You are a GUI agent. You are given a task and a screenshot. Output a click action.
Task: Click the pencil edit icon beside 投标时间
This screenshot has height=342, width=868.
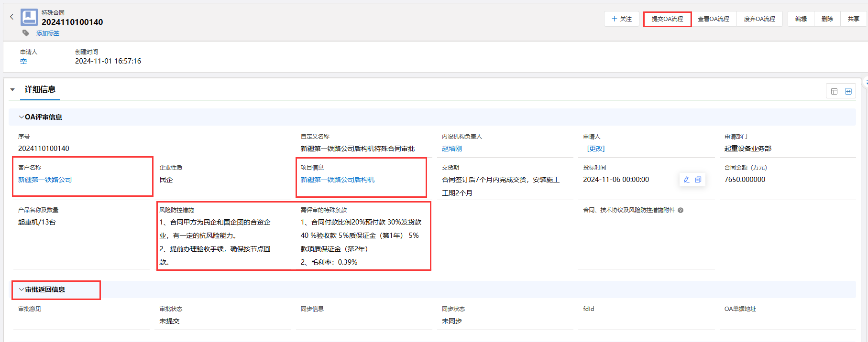687,180
